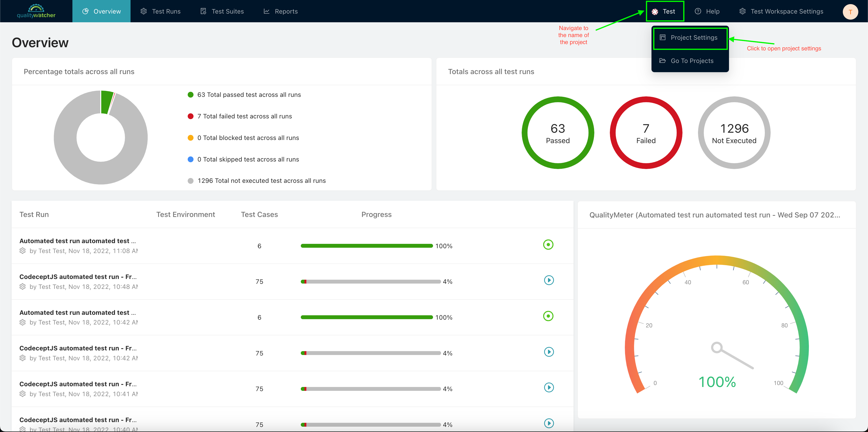Select Go To Projects menu entry
The width and height of the screenshot is (868, 432).
coord(690,61)
